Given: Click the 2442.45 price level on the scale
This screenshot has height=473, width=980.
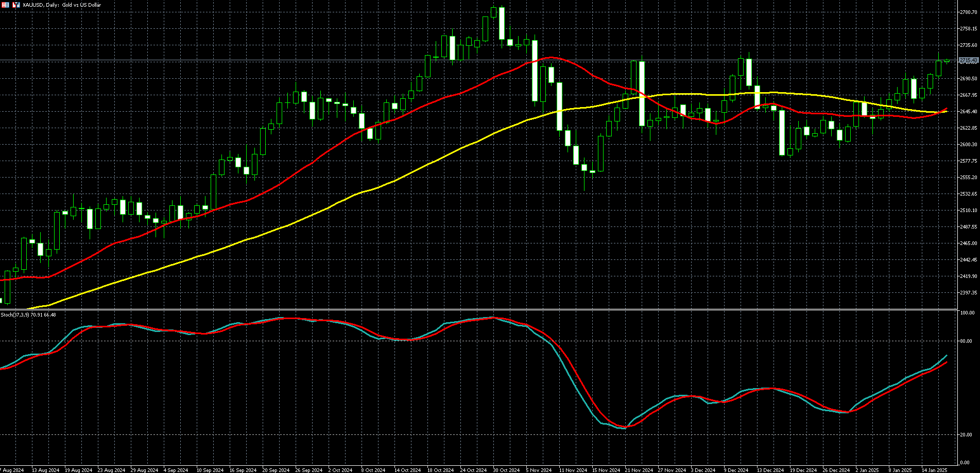Looking at the screenshot, I should tap(969, 259).
